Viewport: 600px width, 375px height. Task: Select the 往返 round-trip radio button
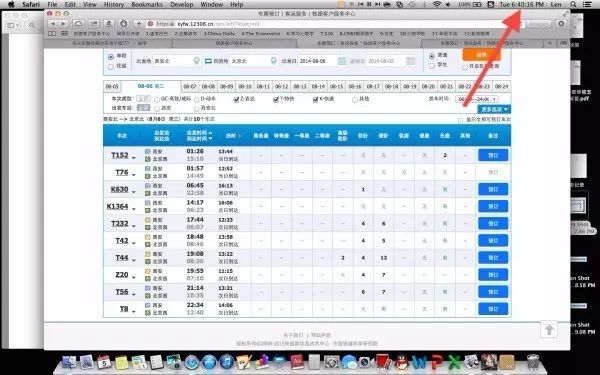pyautogui.click(x=111, y=67)
